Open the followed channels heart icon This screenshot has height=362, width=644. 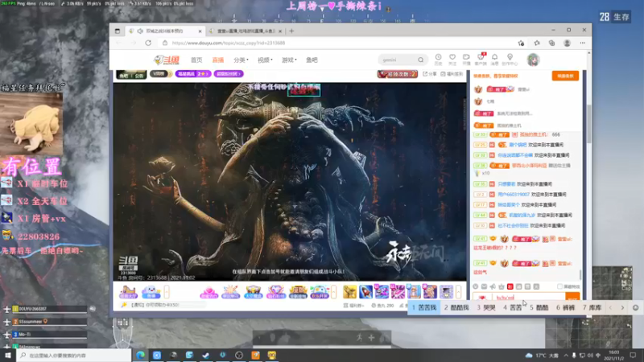(x=452, y=59)
